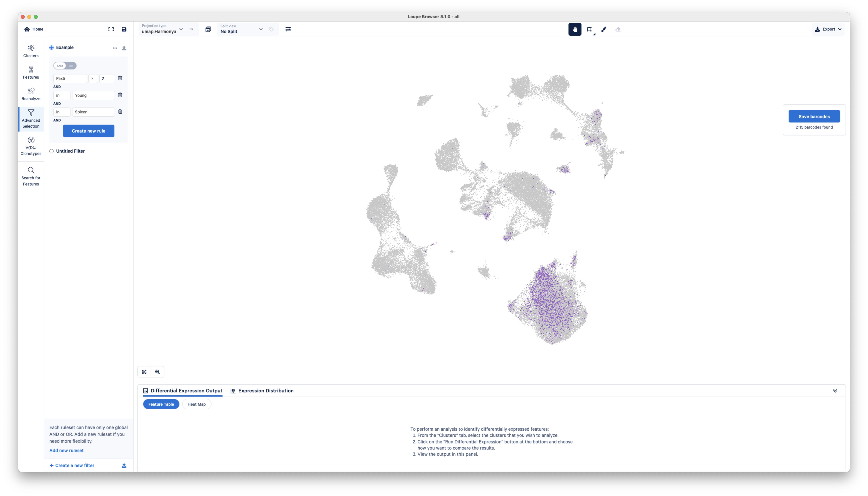Activate the eraser selection tool
The height and width of the screenshot is (496, 868).
click(x=618, y=29)
